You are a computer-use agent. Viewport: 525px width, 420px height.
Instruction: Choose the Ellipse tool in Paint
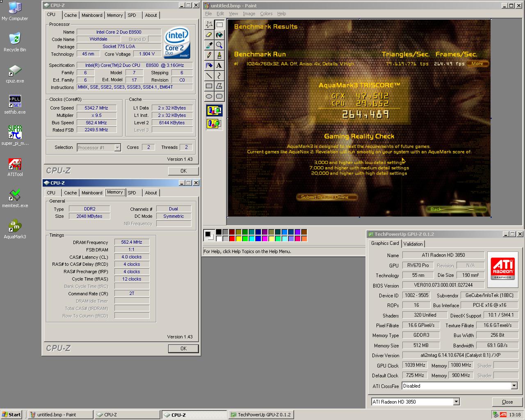click(x=209, y=96)
